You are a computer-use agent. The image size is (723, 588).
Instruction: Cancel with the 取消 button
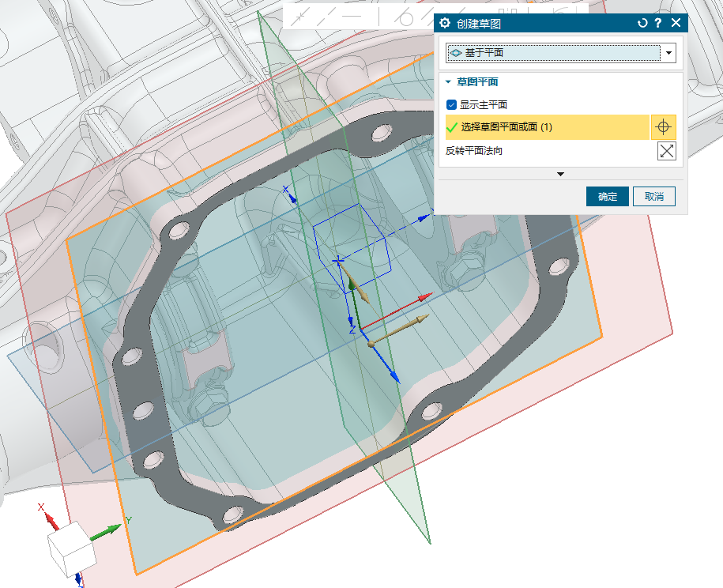653,197
